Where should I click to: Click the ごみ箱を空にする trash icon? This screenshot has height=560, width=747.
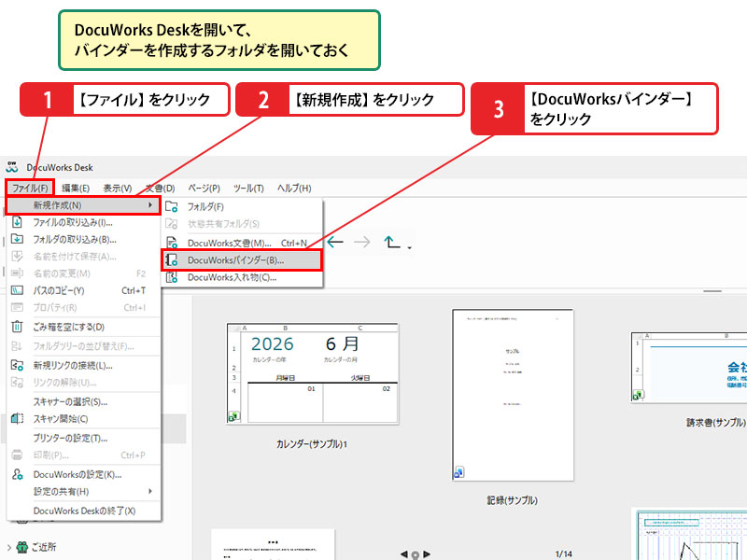(17, 327)
